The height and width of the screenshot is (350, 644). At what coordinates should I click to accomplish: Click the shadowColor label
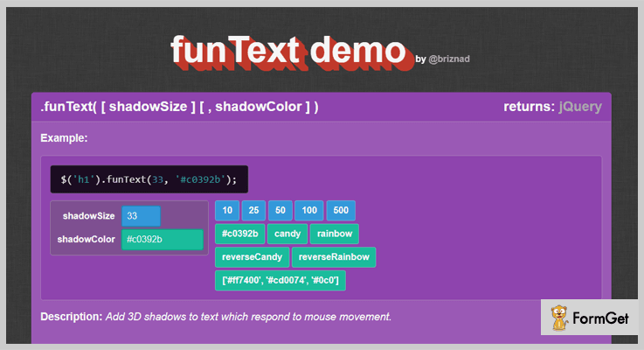[x=86, y=240]
